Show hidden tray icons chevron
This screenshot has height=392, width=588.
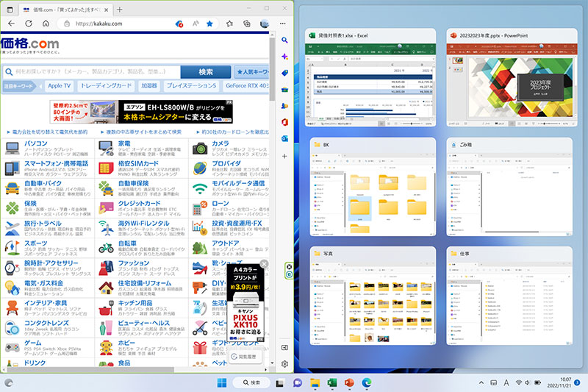click(481, 382)
